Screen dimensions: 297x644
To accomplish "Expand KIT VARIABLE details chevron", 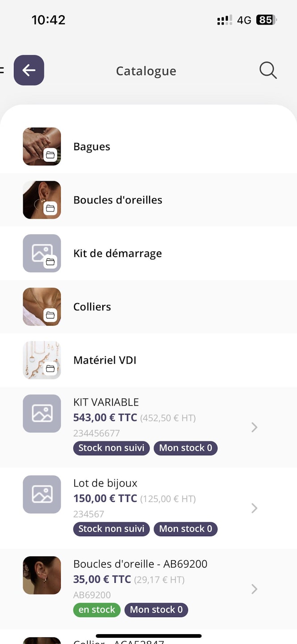I will (254, 428).
